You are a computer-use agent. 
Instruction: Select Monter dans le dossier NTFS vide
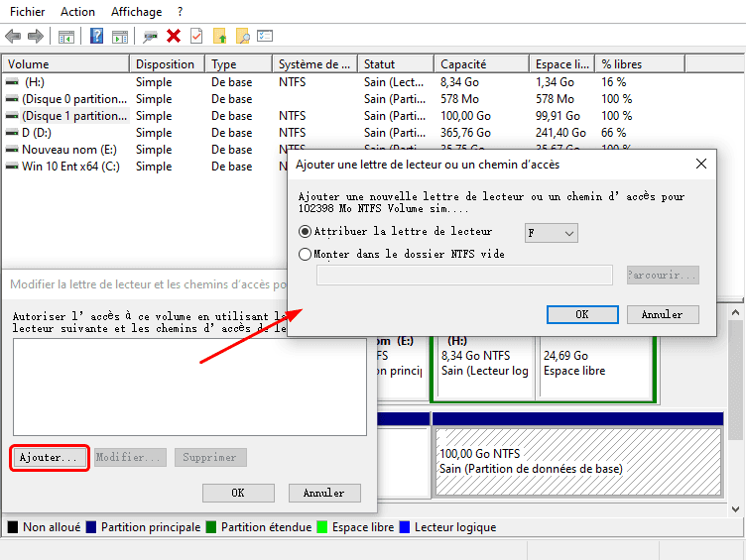pos(305,254)
